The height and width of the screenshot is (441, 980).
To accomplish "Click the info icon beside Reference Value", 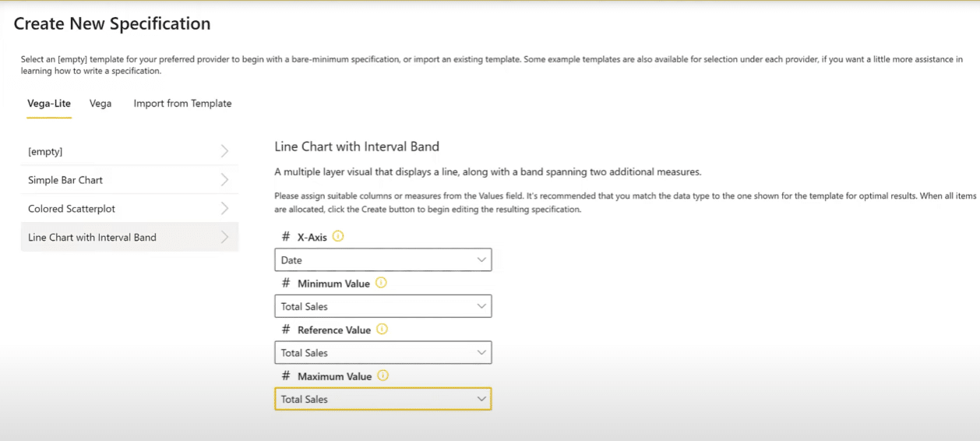I will (x=382, y=330).
